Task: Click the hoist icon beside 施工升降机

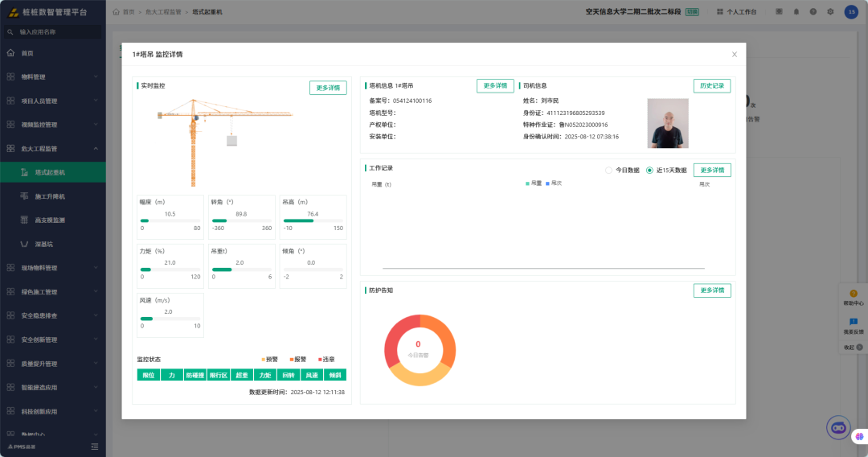Action: point(24,196)
